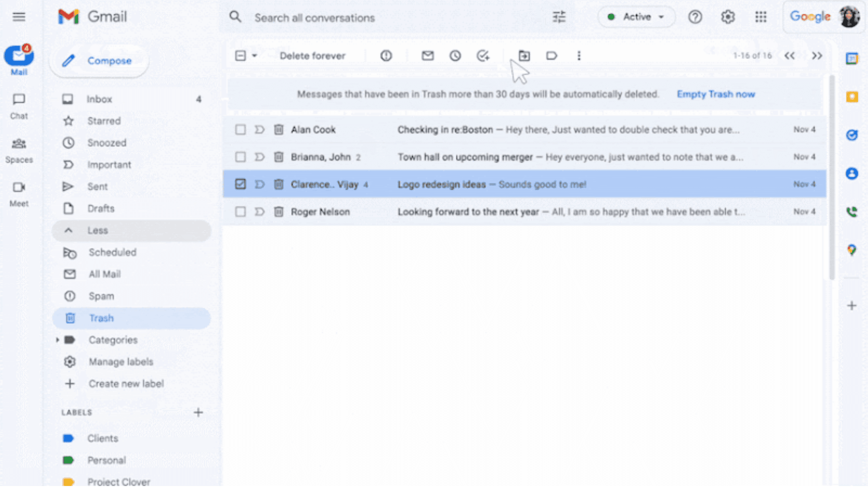The width and height of the screenshot is (868, 488).
Task: Check the checkbox on Alan Cook's email
Action: pos(240,130)
